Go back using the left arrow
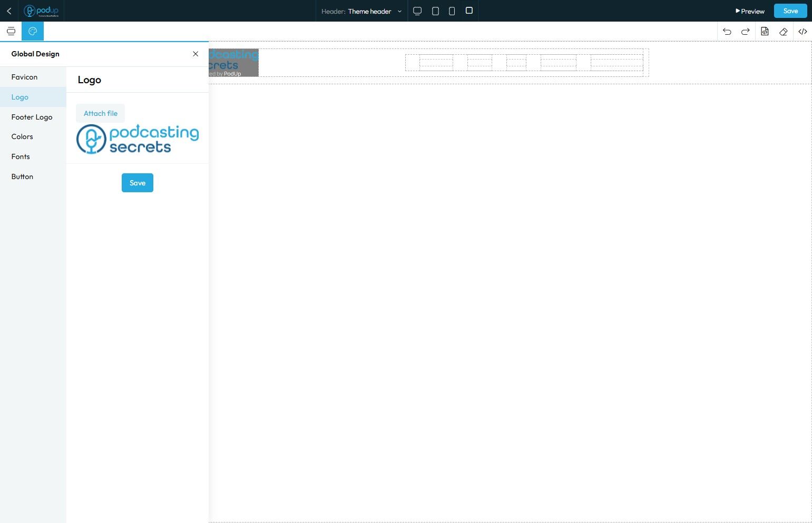 pos(9,11)
